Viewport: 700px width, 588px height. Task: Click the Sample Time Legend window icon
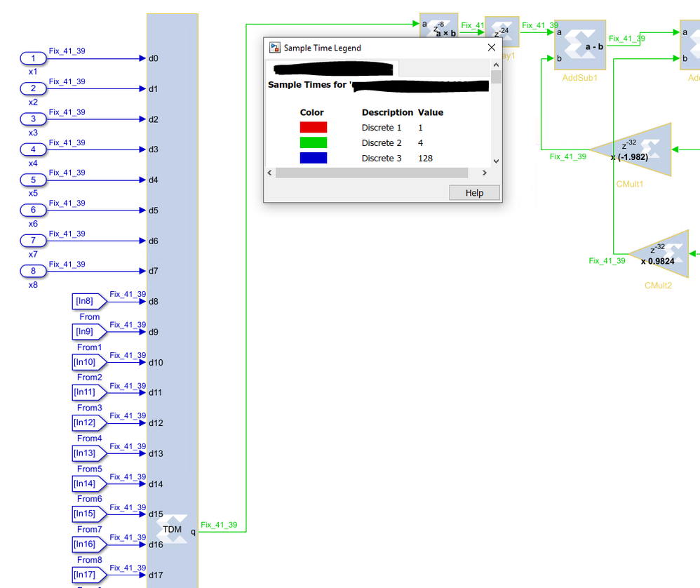tap(275, 48)
